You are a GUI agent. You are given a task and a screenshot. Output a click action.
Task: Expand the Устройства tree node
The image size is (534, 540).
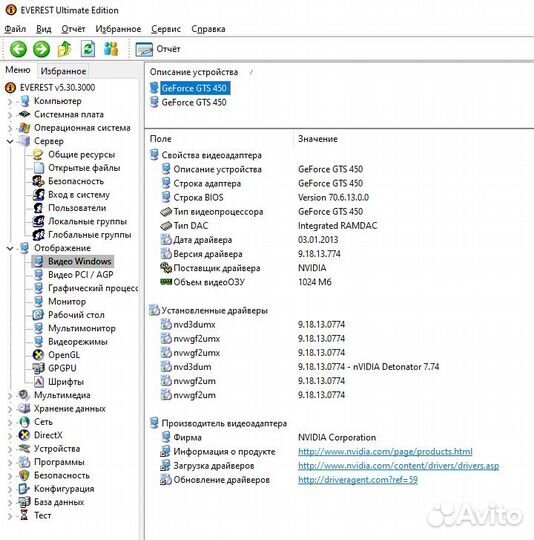pyautogui.click(x=10, y=449)
